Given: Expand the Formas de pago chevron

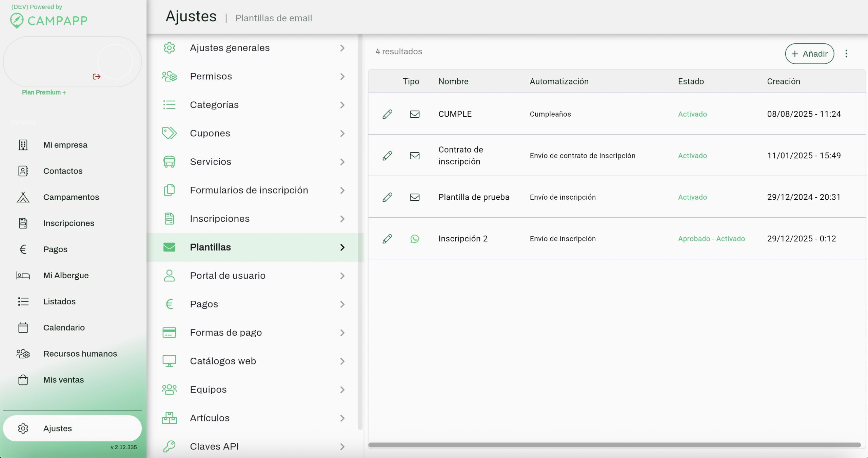Looking at the screenshot, I should point(342,333).
